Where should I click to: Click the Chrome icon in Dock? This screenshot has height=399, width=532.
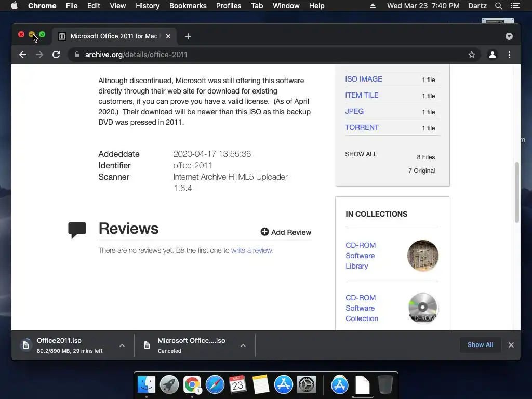pyautogui.click(x=192, y=384)
